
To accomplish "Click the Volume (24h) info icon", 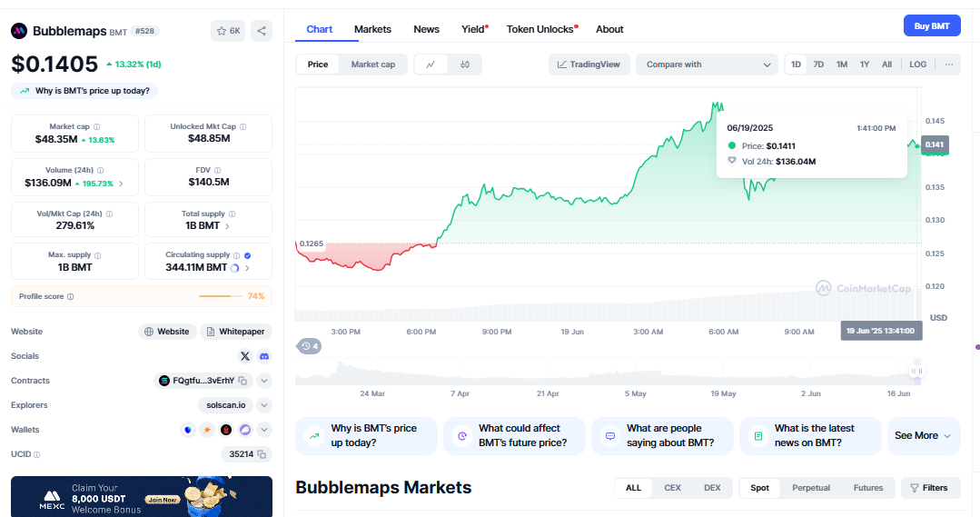I will (100, 170).
